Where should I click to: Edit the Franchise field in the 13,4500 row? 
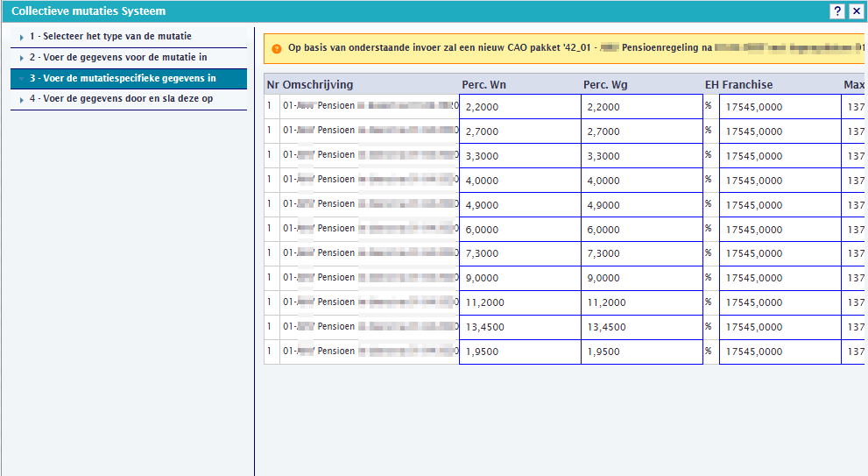click(x=780, y=327)
